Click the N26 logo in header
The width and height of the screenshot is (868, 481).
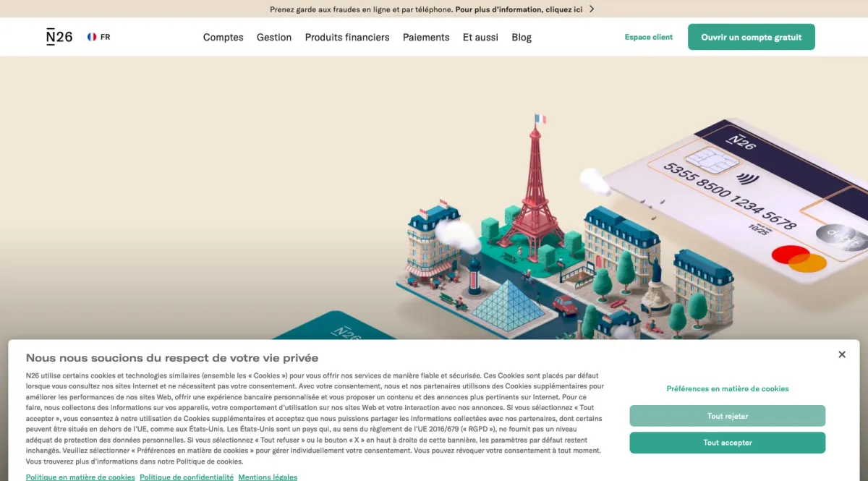[x=59, y=37]
